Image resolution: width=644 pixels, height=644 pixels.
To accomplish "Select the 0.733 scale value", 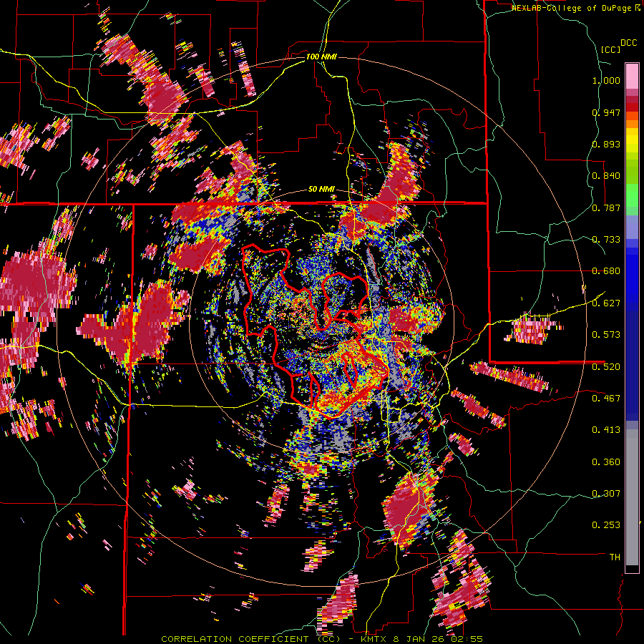I will [606, 239].
